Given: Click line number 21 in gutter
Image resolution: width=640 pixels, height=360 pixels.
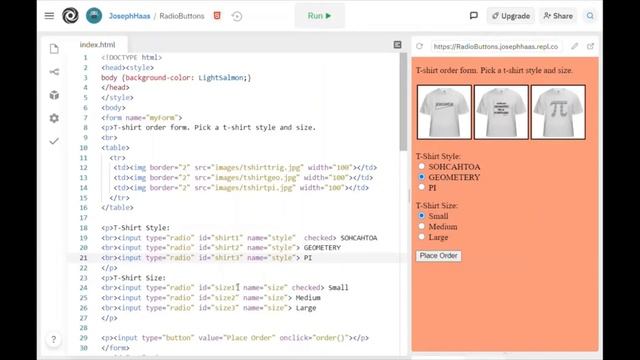Looking at the screenshot, I should (x=83, y=258).
